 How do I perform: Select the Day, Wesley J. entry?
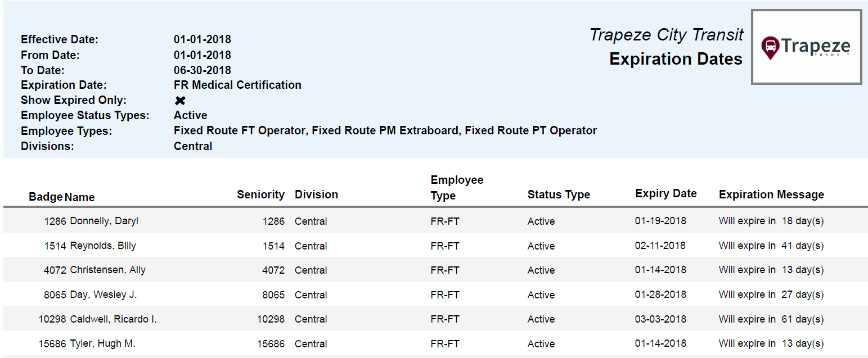[104, 294]
